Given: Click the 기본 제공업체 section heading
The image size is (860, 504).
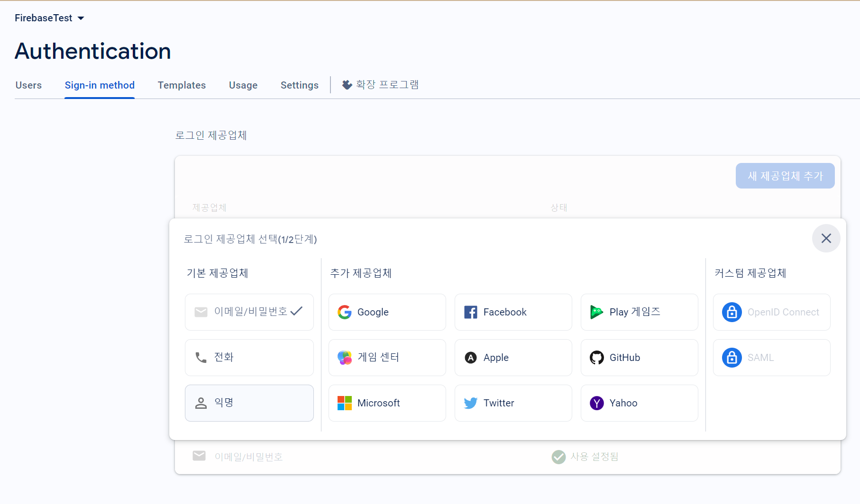Looking at the screenshot, I should coord(217,273).
